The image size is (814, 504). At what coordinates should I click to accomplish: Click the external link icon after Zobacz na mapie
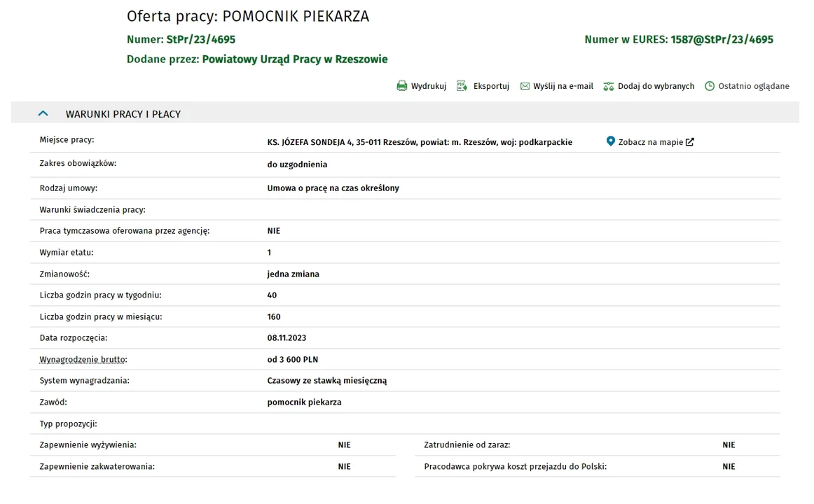[690, 142]
